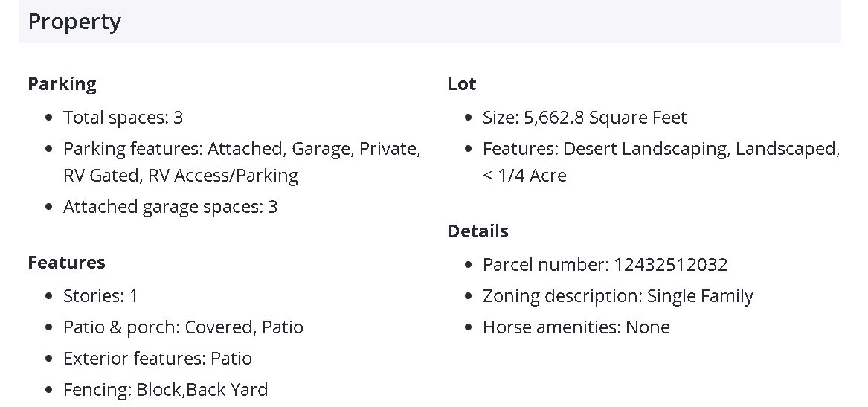Select the Stories: 1 item
This screenshot has width=868, height=407.
pos(100,296)
